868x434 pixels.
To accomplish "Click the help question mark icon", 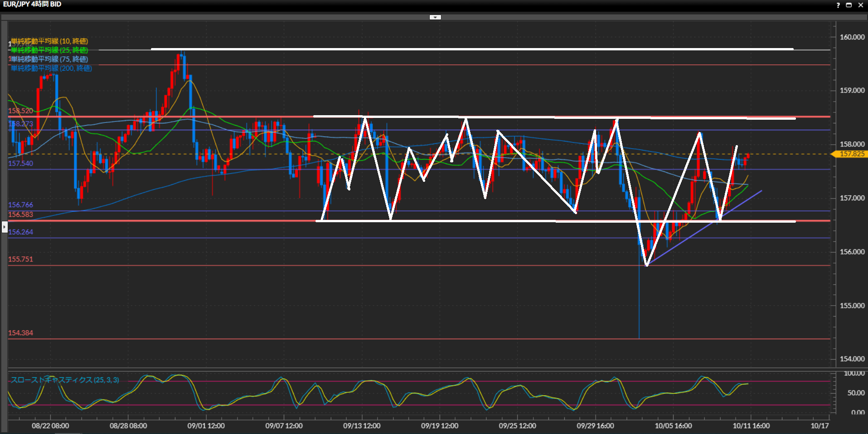I will [x=838, y=5].
